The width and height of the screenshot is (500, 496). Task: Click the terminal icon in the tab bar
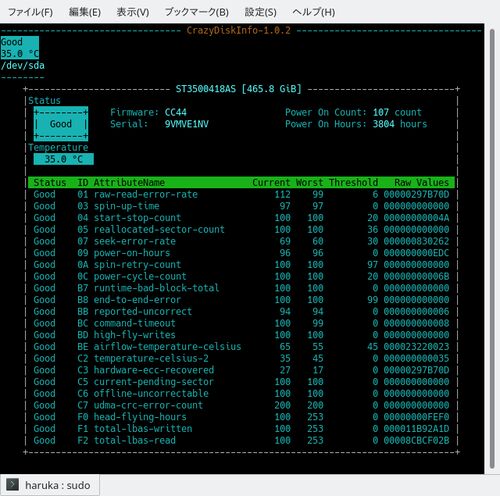pyautogui.click(x=13, y=484)
